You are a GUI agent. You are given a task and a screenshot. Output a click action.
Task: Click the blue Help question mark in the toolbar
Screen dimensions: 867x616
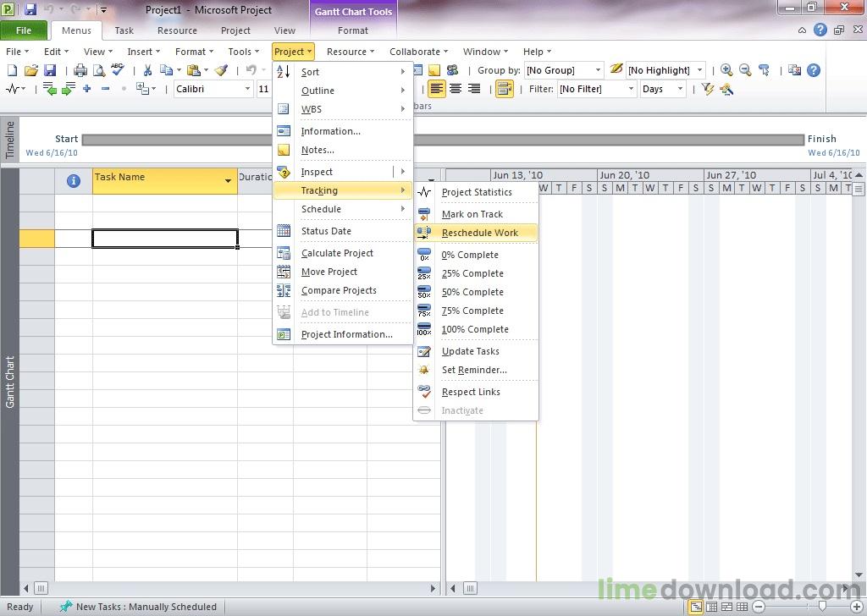[813, 70]
